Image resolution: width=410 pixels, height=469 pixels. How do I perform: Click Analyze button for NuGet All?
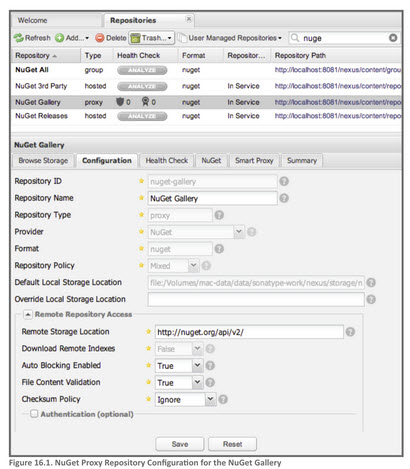coord(142,70)
